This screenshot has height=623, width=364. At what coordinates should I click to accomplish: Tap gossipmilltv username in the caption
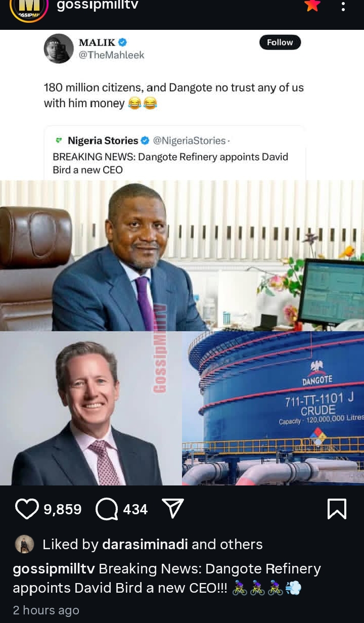click(x=54, y=569)
